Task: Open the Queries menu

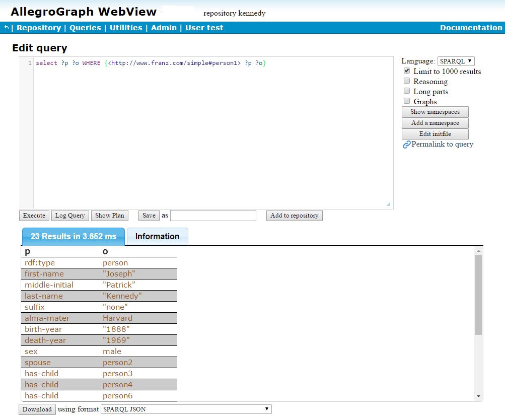Action: pos(85,28)
